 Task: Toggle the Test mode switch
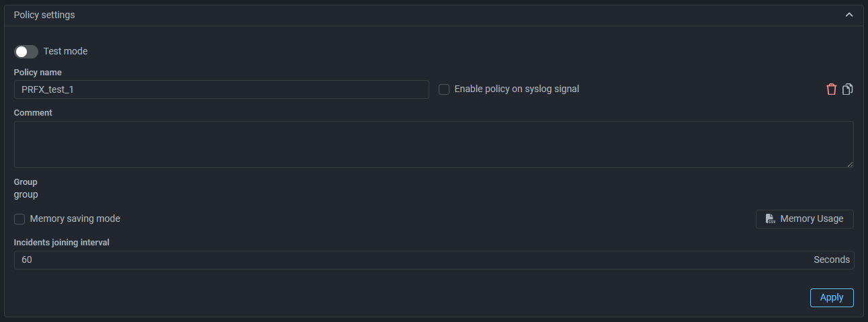[26, 52]
